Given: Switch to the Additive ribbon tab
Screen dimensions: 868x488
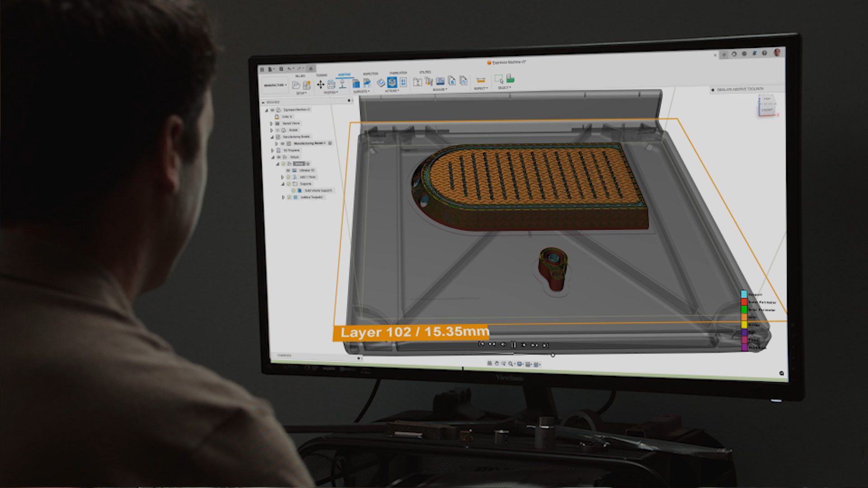Looking at the screenshot, I should pyautogui.click(x=344, y=75).
